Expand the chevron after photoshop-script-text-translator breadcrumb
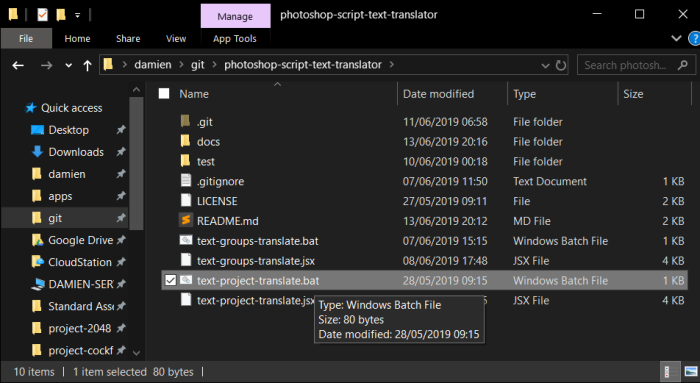This screenshot has height=383, width=700. click(x=392, y=65)
